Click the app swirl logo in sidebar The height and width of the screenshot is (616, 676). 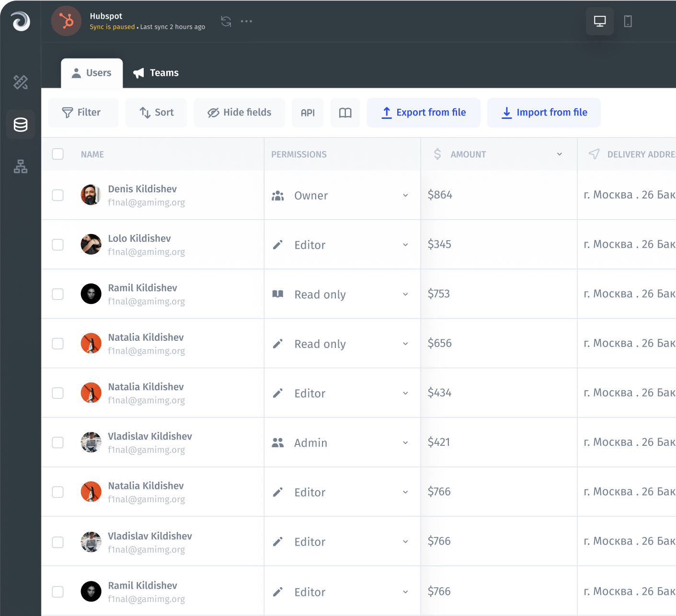click(x=21, y=21)
